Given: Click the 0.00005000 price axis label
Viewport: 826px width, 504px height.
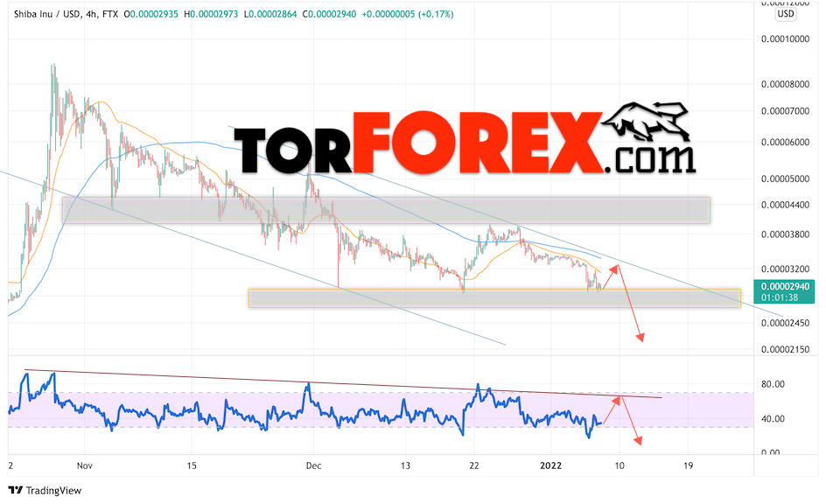Looking at the screenshot, I should [785, 178].
